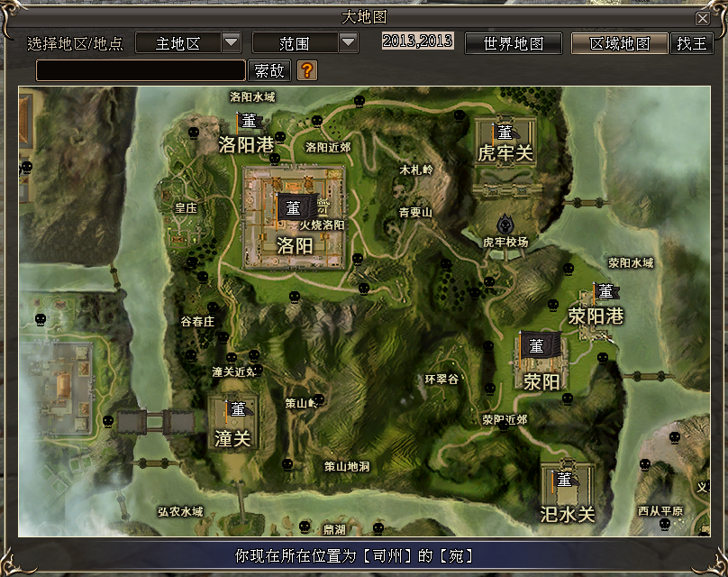Click the orange question mark help icon
Image resolution: width=728 pixels, height=577 pixels.
click(x=307, y=70)
